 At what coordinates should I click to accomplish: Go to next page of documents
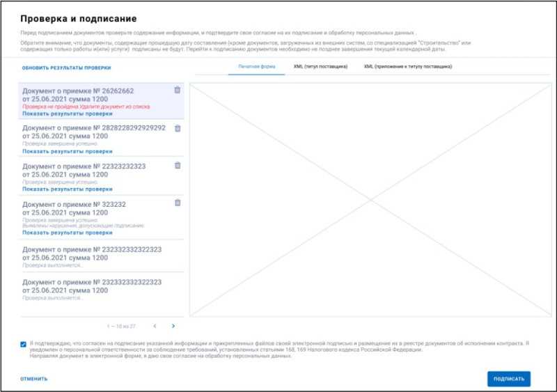coord(173,326)
